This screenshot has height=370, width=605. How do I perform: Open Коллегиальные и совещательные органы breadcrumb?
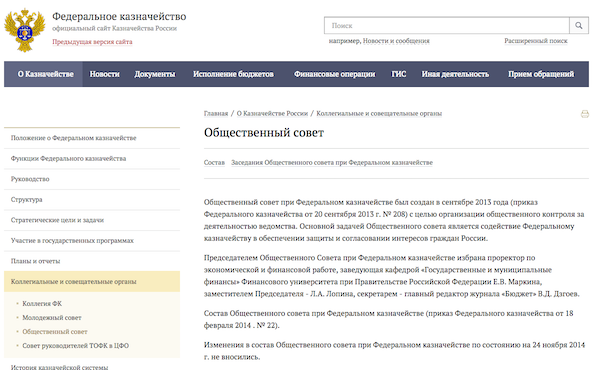click(379, 113)
